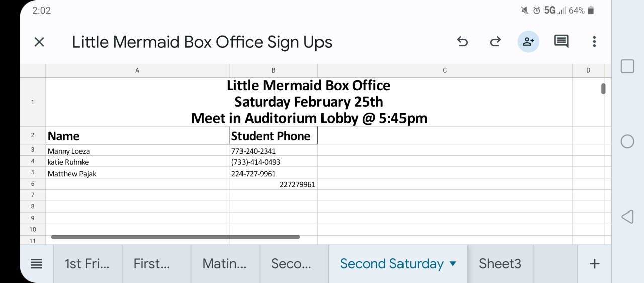
Task: Close the spreadsheet with the X icon
Action: 39,42
